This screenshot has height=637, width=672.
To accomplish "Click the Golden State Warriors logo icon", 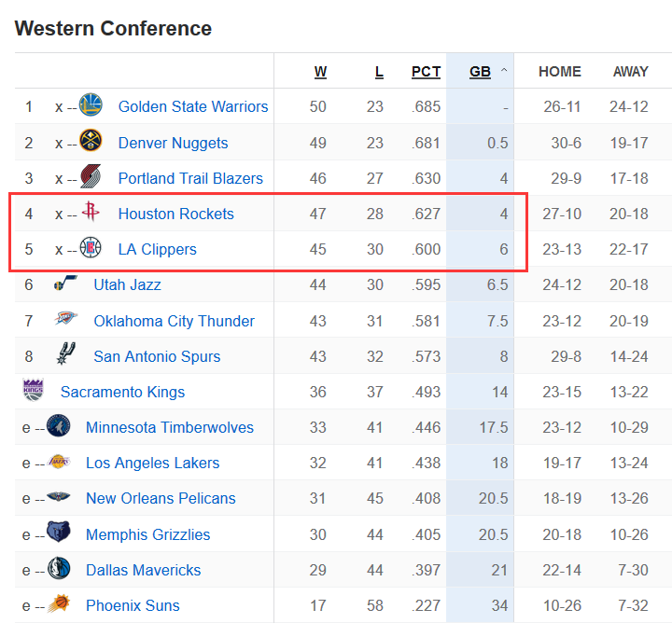I will 91,104.
